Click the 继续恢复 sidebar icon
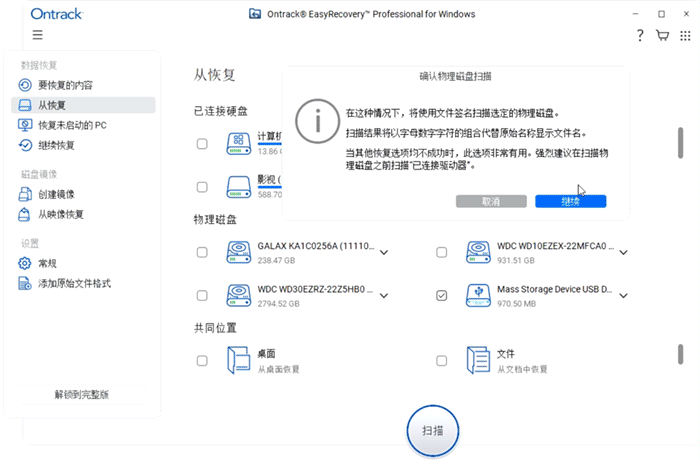The height and width of the screenshot is (462, 700). point(25,145)
